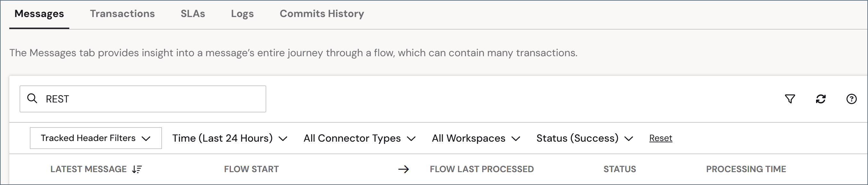868x185 pixels.
Task: Reset all filters via Reset link
Action: (660, 138)
